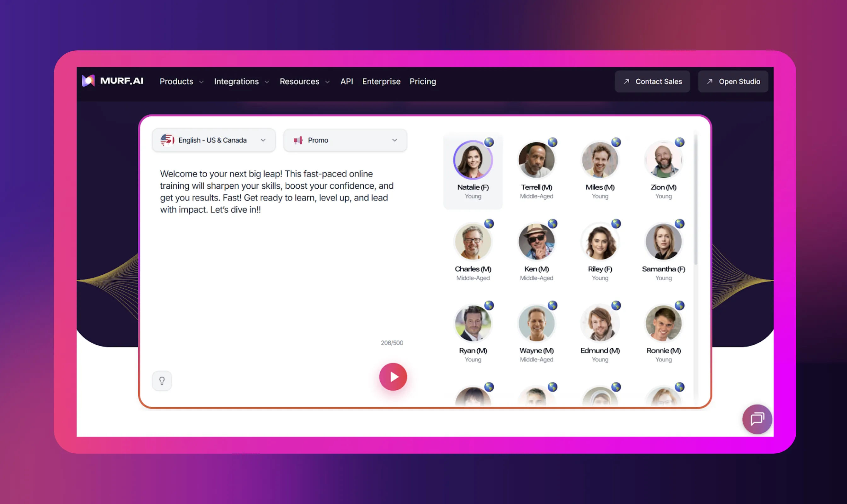Click the Murf.ai logo icon
The image size is (847, 504).
pos(88,81)
